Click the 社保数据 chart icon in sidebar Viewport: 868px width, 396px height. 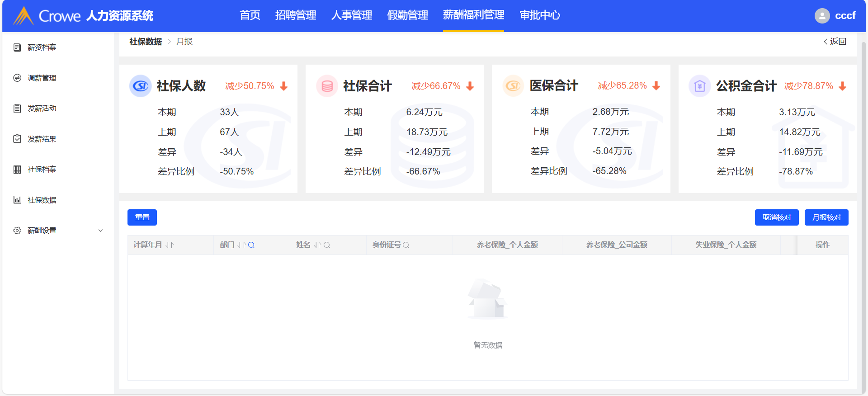click(17, 200)
